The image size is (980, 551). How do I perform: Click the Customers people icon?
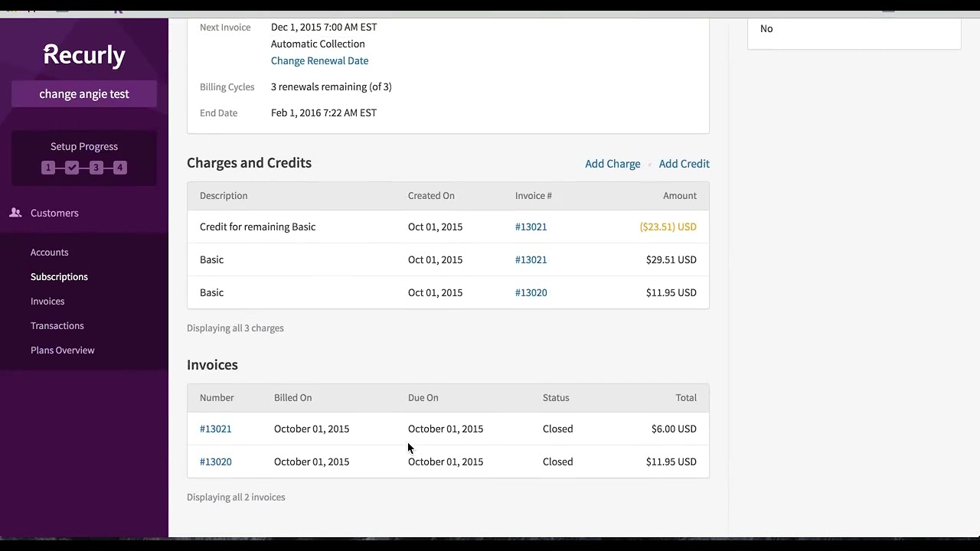click(x=15, y=213)
